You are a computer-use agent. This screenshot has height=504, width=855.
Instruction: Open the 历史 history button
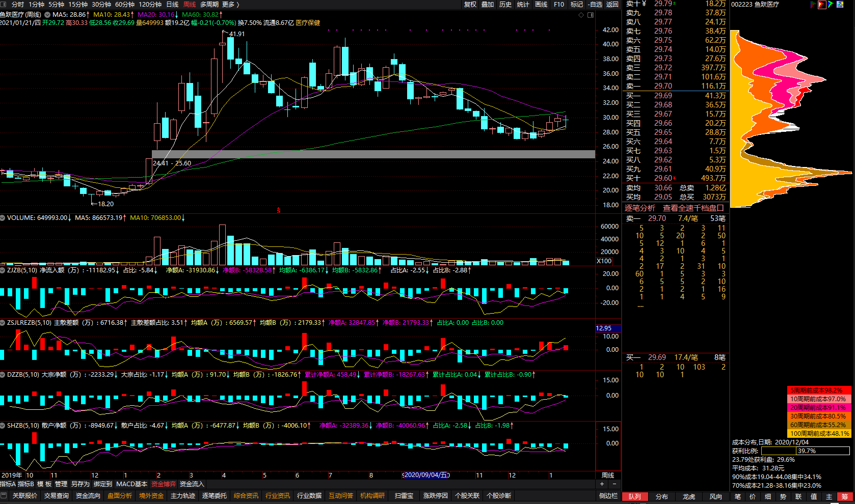click(505, 5)
